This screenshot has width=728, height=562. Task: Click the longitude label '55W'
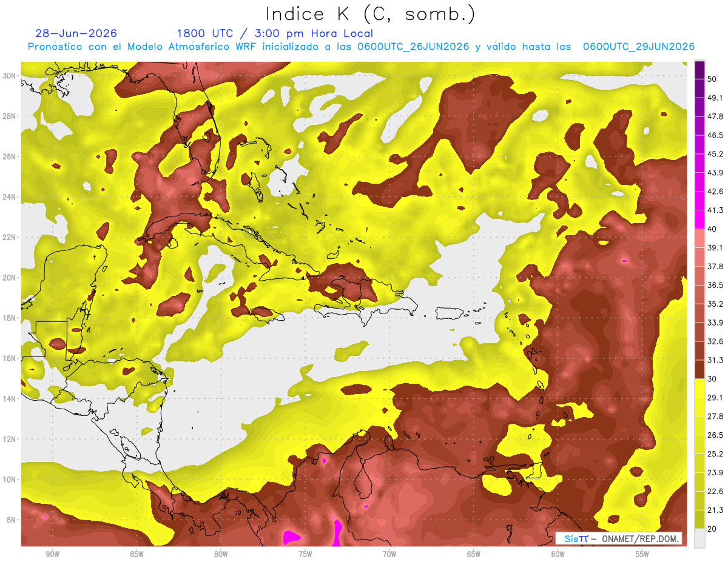pyautogui.click(x=642, y=554)
